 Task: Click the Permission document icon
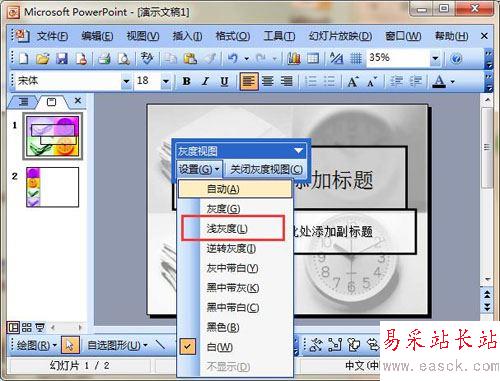pyautogui.click(x=81, y=58)
